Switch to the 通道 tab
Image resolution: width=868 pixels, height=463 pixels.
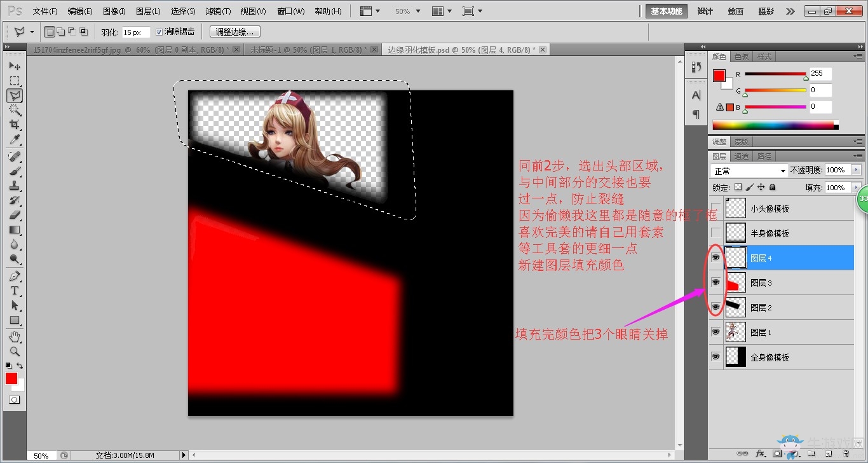tap(742, 156)
